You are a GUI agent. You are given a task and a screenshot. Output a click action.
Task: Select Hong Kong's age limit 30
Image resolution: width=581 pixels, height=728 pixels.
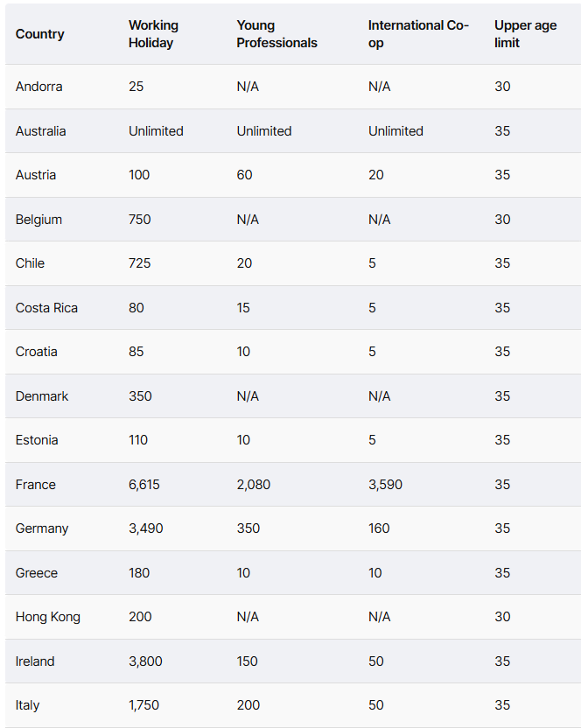tap(502, 617)
